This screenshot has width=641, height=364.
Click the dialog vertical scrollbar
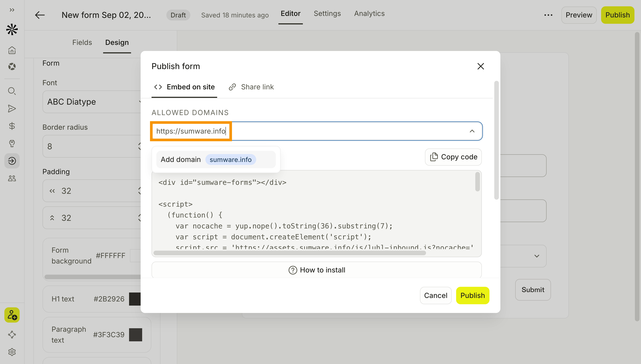click(496, 140)
